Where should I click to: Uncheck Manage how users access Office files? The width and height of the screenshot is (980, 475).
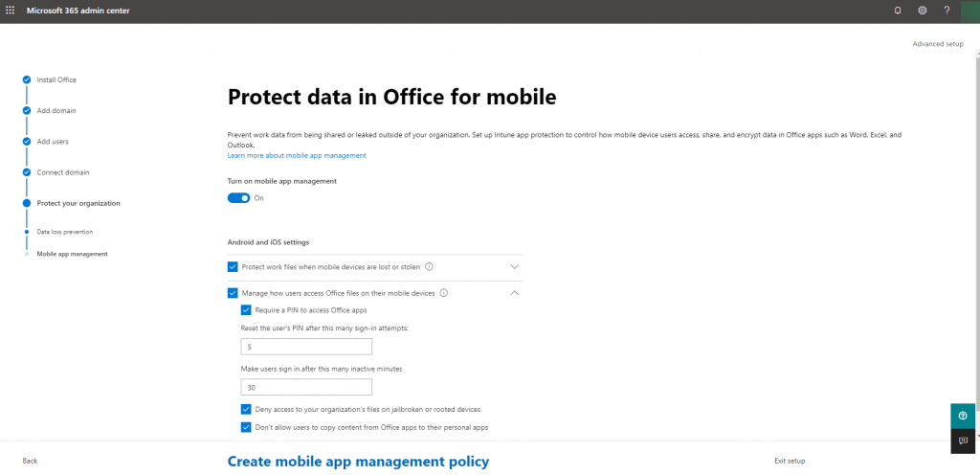click(233, 292)
